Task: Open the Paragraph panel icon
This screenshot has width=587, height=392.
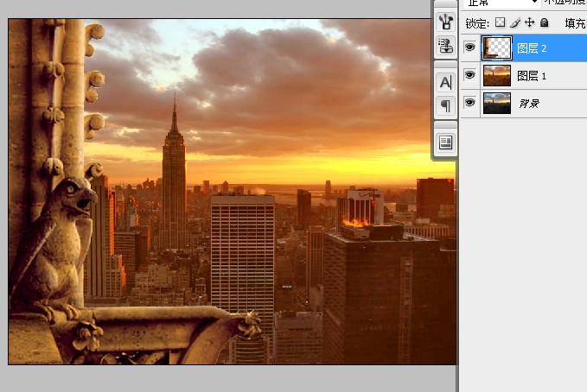Action: [x=445, y=105]
